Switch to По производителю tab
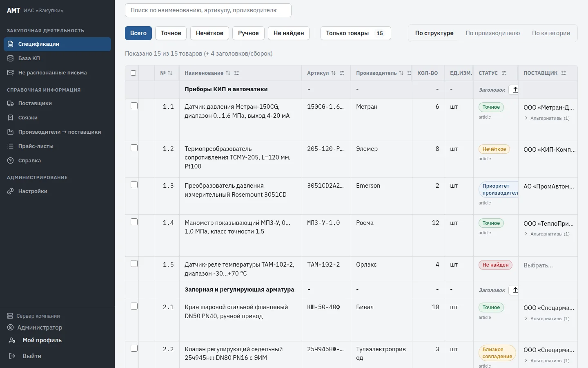Image resolution: width=588 pixels, height=368 pixels. (493, 33)
